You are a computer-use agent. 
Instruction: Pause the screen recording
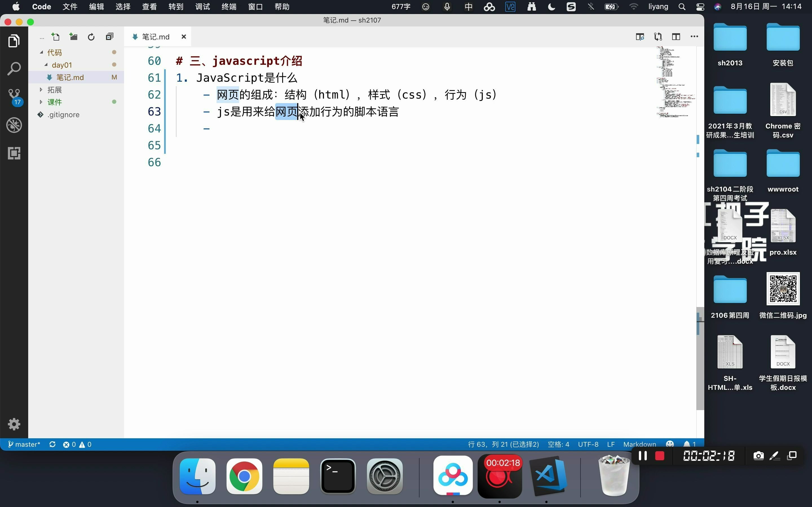pos(643,456)
